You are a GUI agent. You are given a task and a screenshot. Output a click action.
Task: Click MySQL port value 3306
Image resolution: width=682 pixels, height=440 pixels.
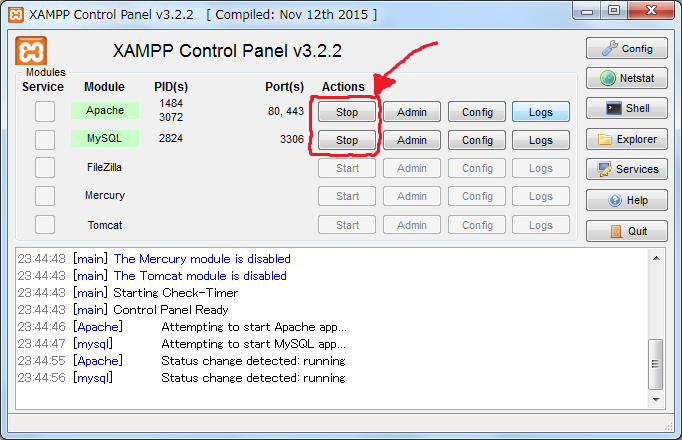(x=291, y=139)
